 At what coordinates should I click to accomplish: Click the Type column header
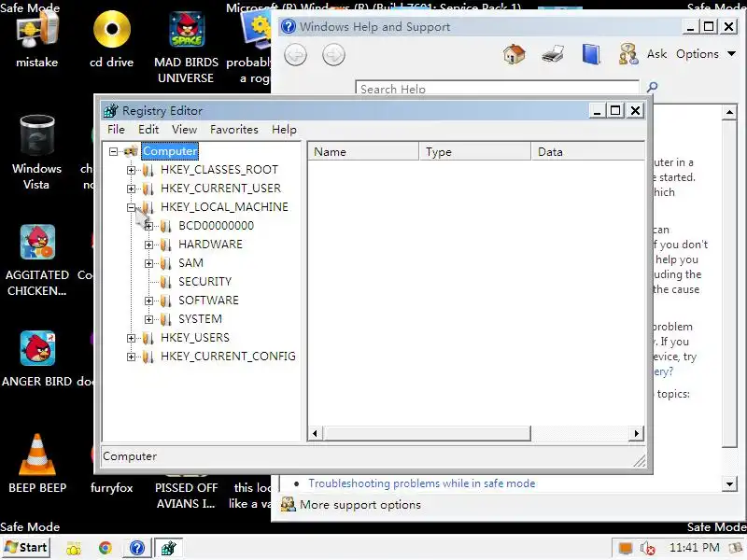[474, 151]
